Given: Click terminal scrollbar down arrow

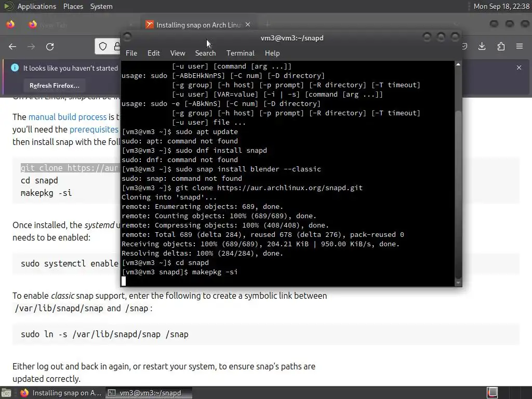Looking at the screenshot, I should pos(458,283).
